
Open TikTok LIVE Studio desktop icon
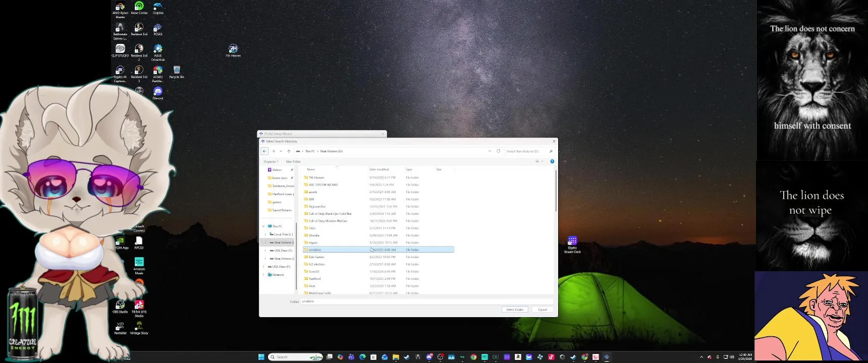[x=139, y=309]
